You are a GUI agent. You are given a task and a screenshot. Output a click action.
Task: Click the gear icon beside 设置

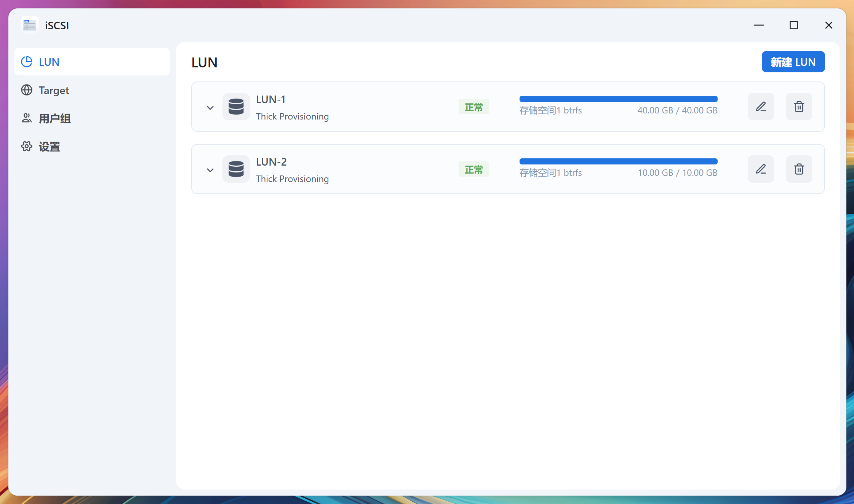point(27,147)
